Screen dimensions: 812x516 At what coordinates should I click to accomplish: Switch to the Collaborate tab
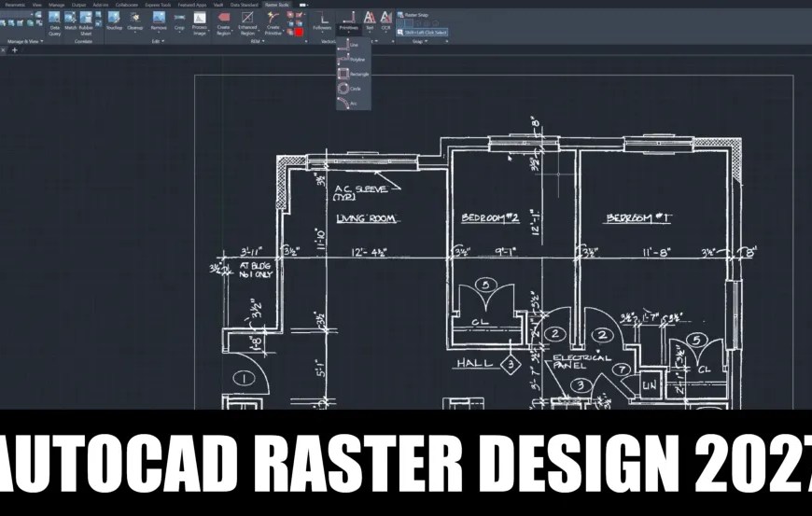(x=127, y=5)
